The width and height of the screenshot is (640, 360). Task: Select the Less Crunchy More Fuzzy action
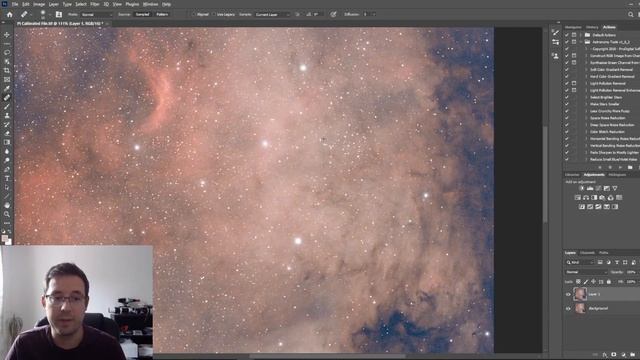[x=609, y=111]
